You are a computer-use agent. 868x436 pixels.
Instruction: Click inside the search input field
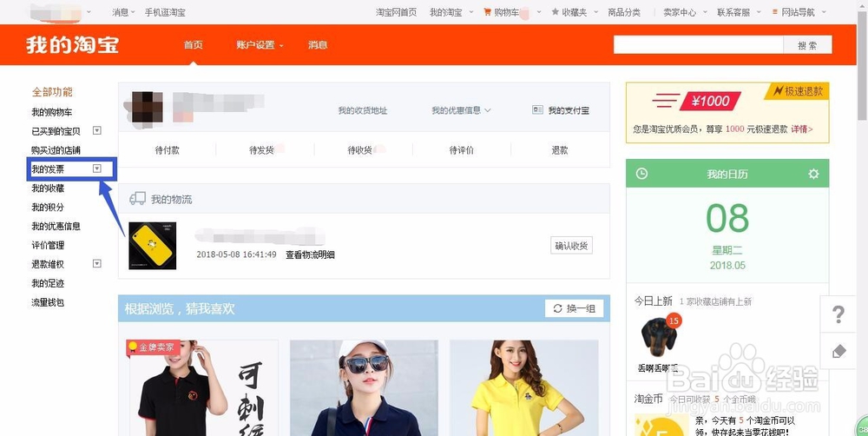[698, 45]
